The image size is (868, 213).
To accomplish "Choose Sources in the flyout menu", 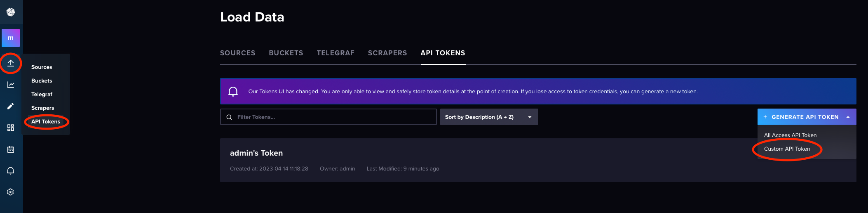I will coord(42,67).
